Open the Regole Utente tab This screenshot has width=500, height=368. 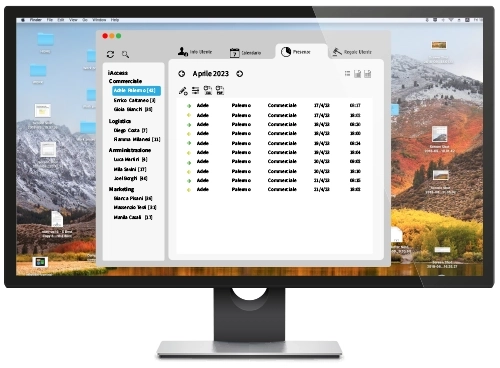[x=352, y=52]
